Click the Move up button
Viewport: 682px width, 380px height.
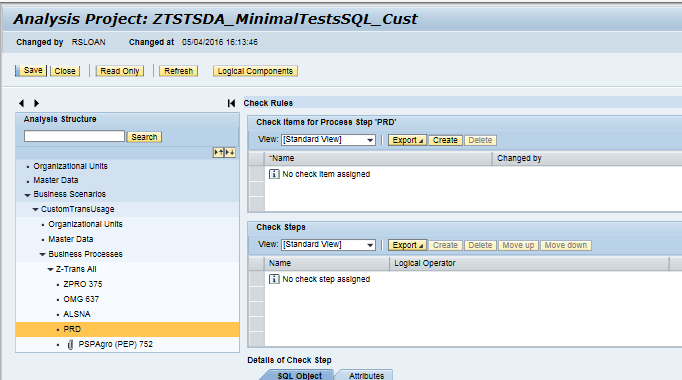point(518,245)
